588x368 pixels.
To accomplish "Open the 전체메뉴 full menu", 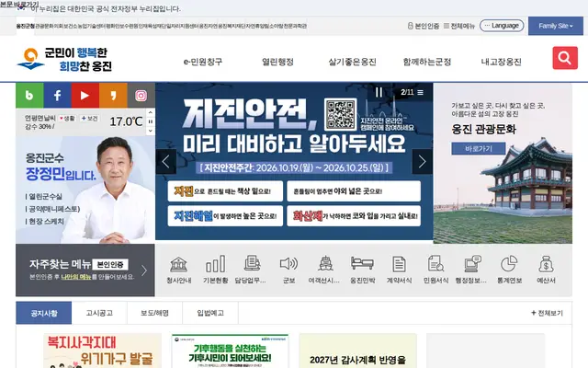I will pyautogui.click(x=459, y=26).
